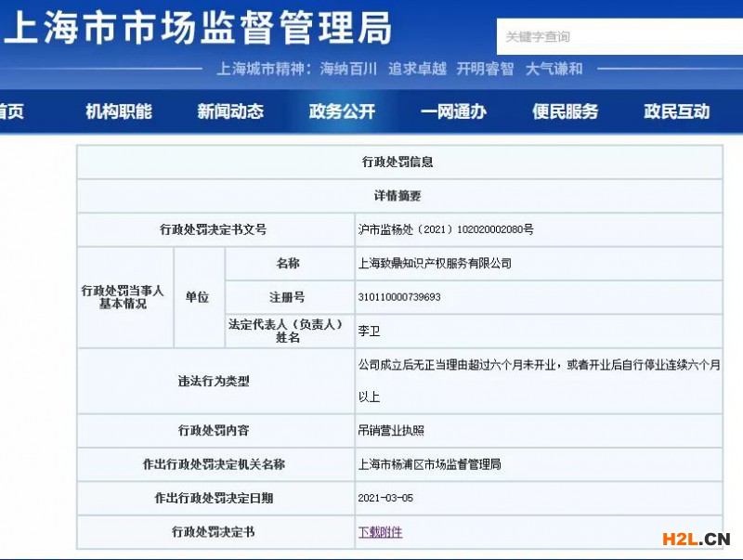
Task: Select violation text beginning 公司成立后无正当理由
Action: 540,381
